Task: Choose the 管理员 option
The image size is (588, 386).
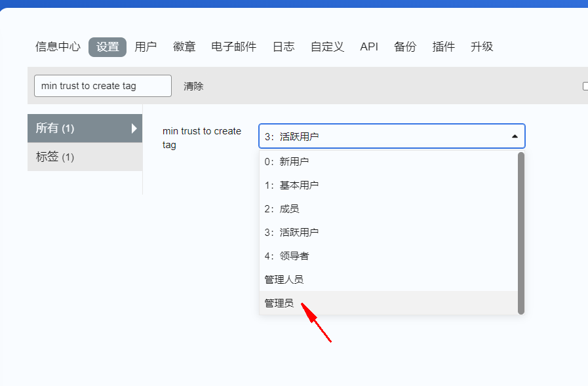Action: coord(388,303)
